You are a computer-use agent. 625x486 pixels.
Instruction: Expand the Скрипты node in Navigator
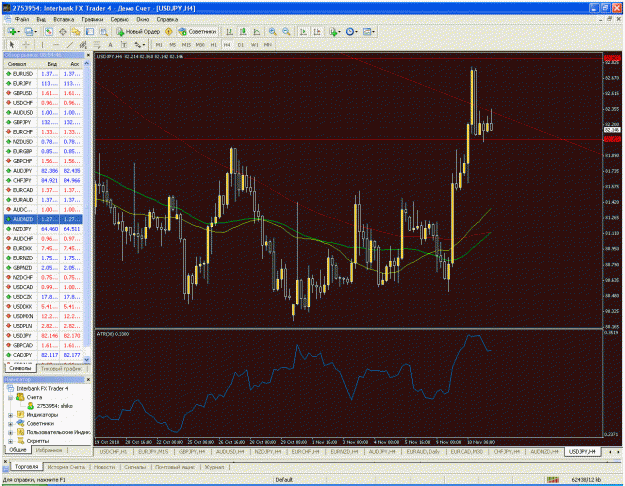(10, 441)
